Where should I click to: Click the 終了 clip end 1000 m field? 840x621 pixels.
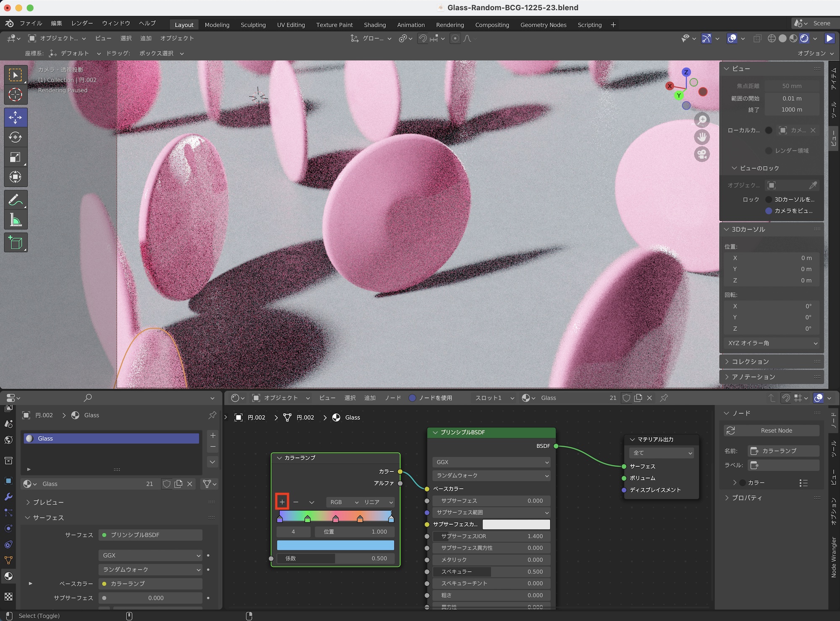coord(791,110)
